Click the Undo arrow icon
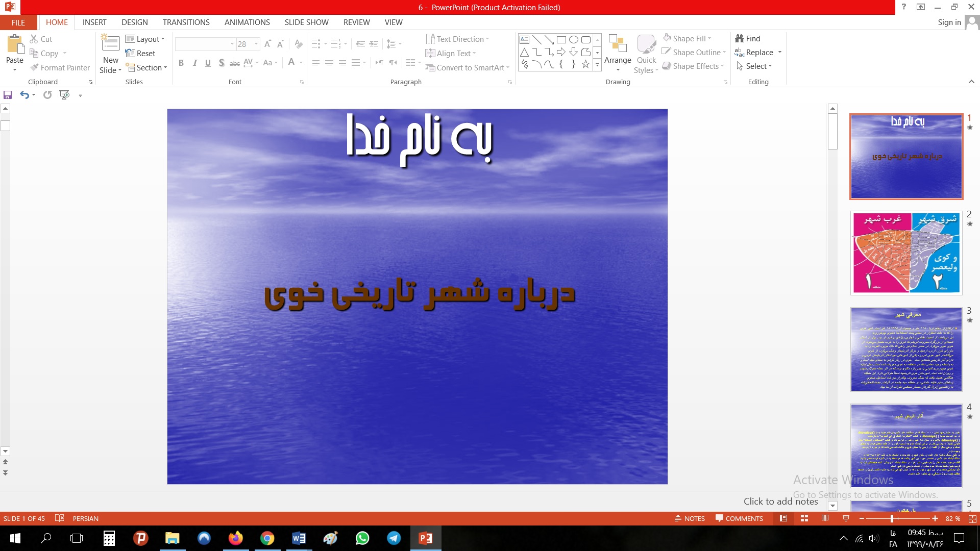This screenshot has width=980, height=551. click(24, 95)
